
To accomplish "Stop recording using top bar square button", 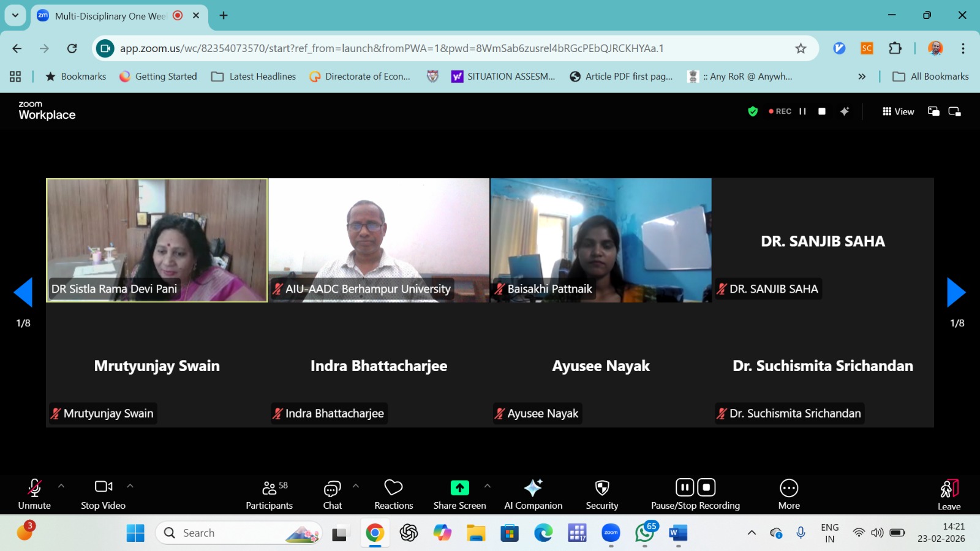I will coord(822,111).
